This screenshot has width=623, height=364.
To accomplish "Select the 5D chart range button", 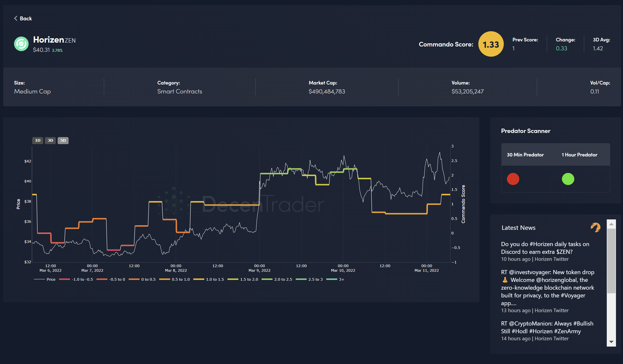I will click(x=63, y=140).
